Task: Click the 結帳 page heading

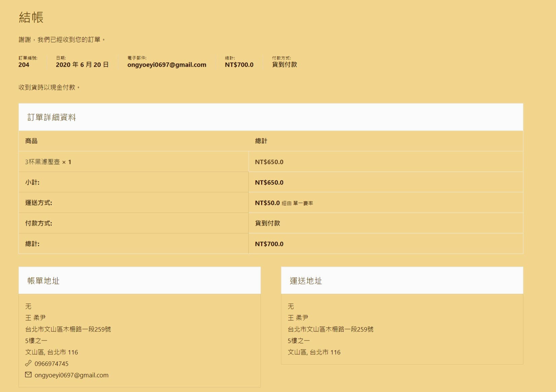Action: [x=31, y=17]
